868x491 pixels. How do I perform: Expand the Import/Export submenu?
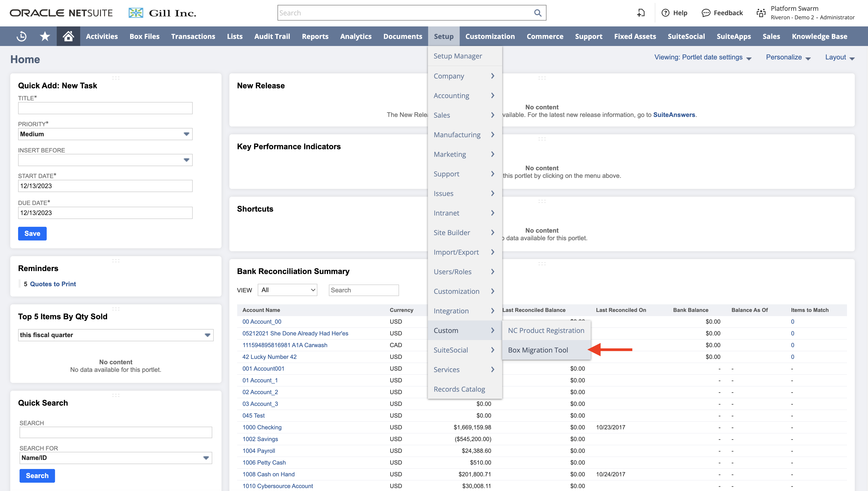pos(465,252)
